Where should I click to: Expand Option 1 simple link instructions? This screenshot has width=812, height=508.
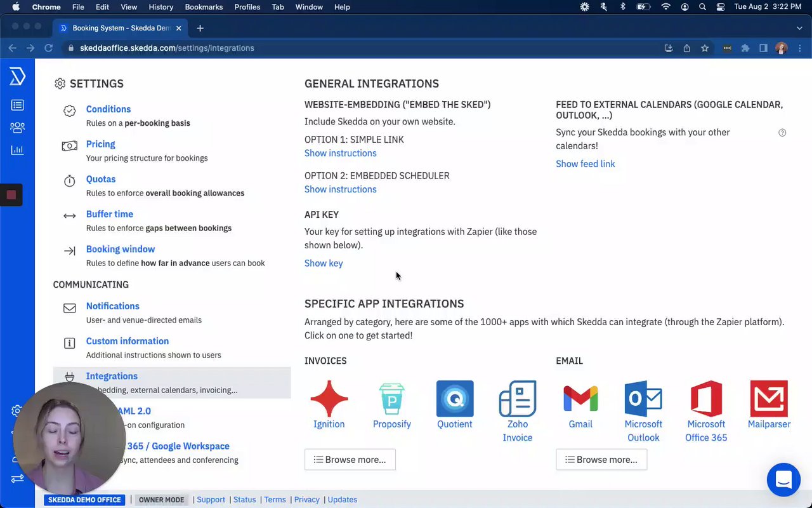340,153
